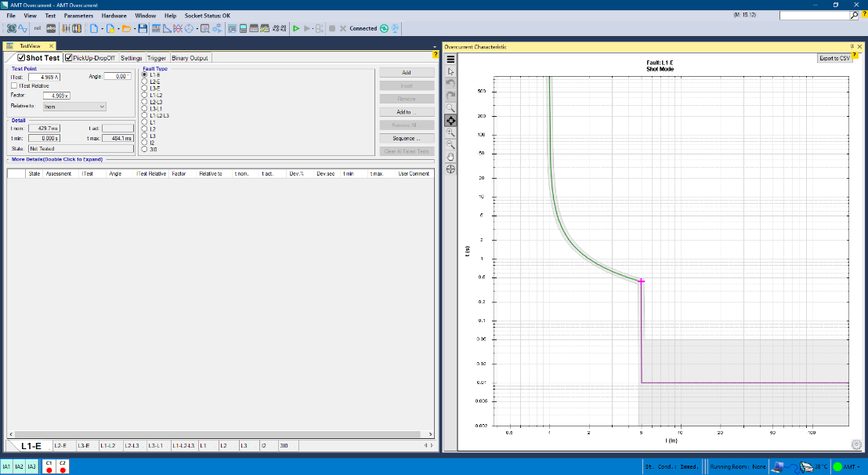Switch to the Binary Output tab
The image size is (868, 475).
[x=190, y=58]
